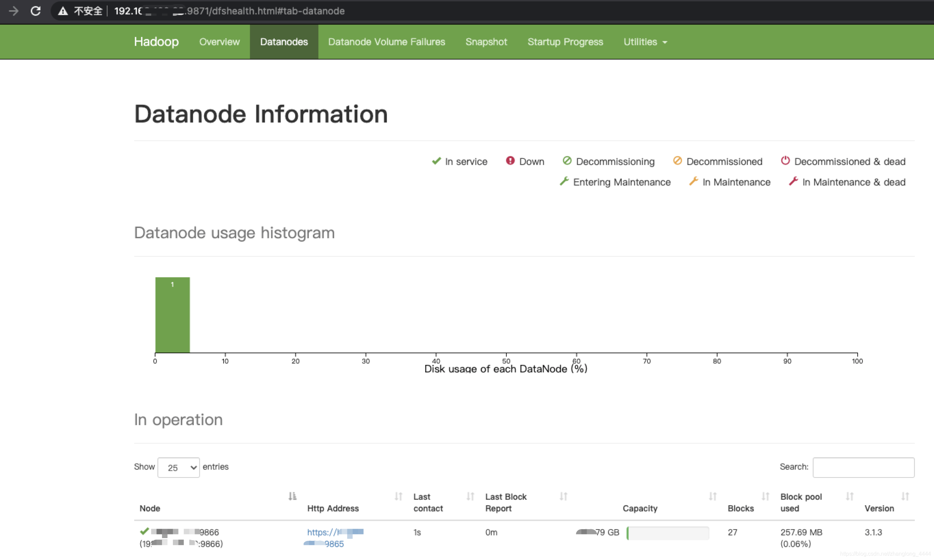This screenshot has width=934, height=560.
Task: Click the browser reload icon
Action: click(36, 11)
